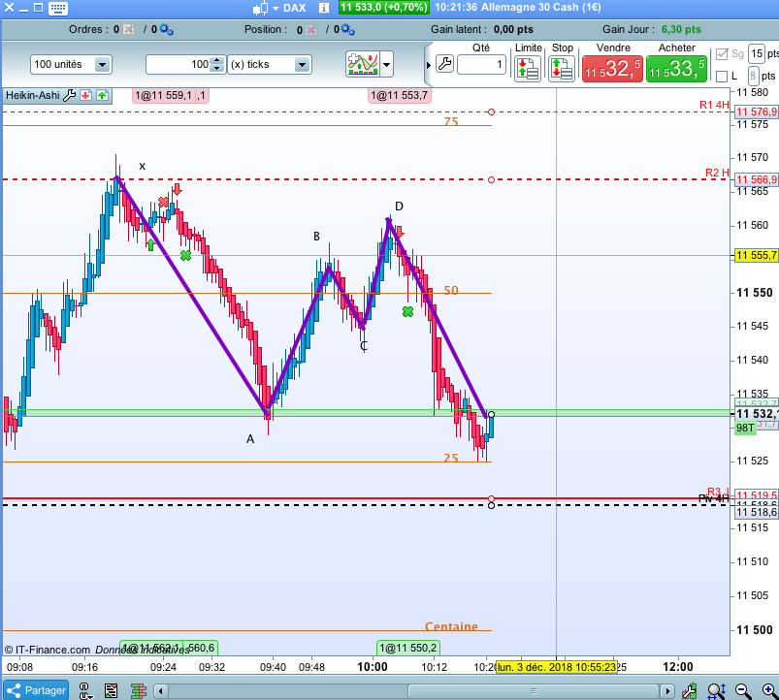Click the 11 576,9 price axis label
779x700 pixels.
(x=756, y=111)
